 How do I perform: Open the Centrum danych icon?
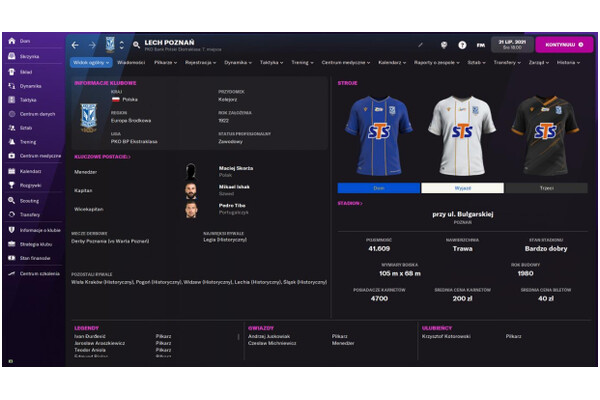[x=11, y=114]
